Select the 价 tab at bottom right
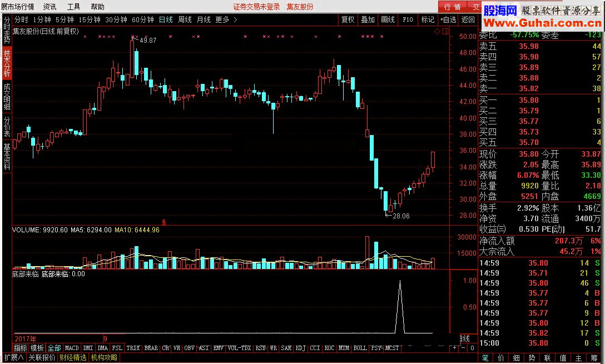The height and width of the screenshot is (364, 605). tap(501, 358)
